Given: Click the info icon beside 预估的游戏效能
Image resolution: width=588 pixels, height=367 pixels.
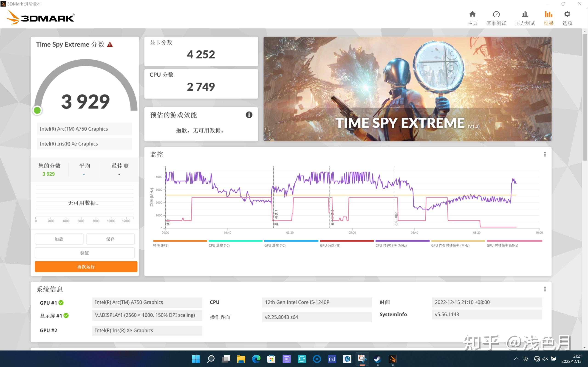Looking at the screenshot, I should pyautogui.click(x=249, y=115).
